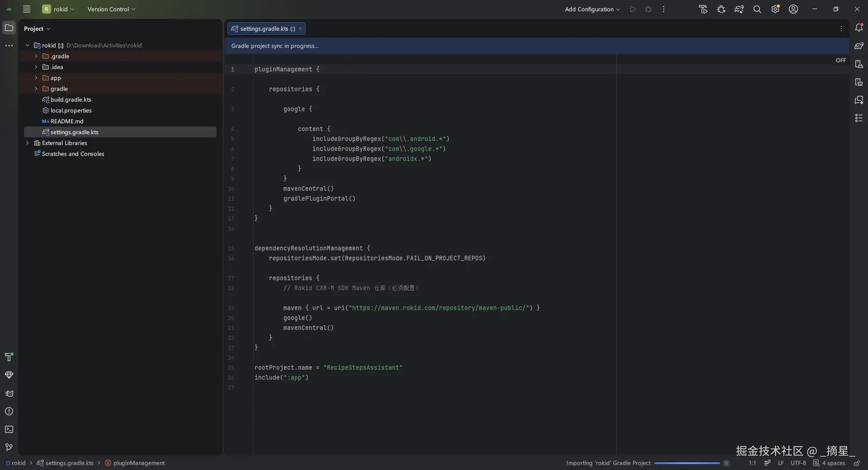
Task: Open the Version Control dropdown
Action: 111,9
